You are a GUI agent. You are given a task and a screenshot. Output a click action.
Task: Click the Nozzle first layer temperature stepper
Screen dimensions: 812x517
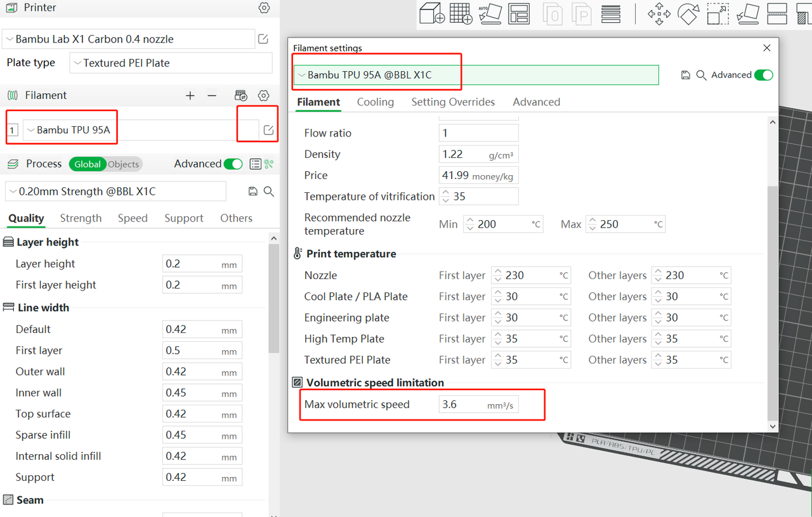(497, 275)
